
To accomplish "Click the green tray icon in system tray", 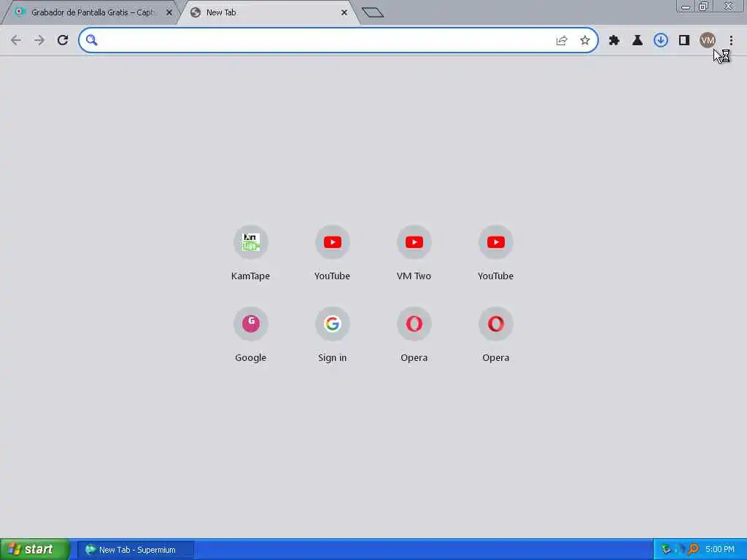I will 666,550.
